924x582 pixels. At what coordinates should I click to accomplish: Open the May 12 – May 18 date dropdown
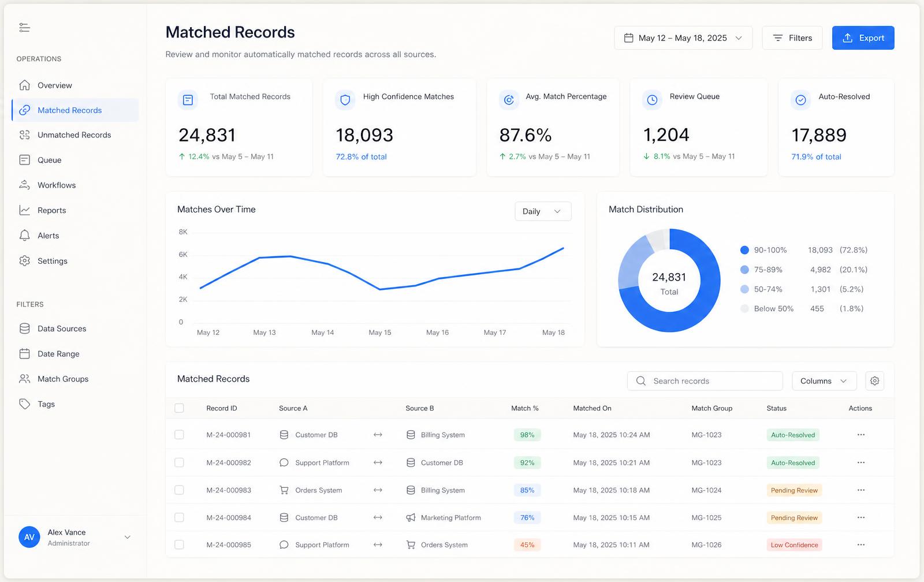pos(683,38)
